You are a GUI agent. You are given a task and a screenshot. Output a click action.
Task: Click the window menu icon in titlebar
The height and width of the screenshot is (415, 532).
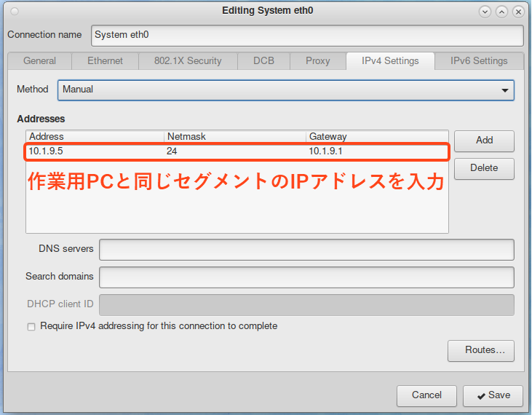click(15, 12)
